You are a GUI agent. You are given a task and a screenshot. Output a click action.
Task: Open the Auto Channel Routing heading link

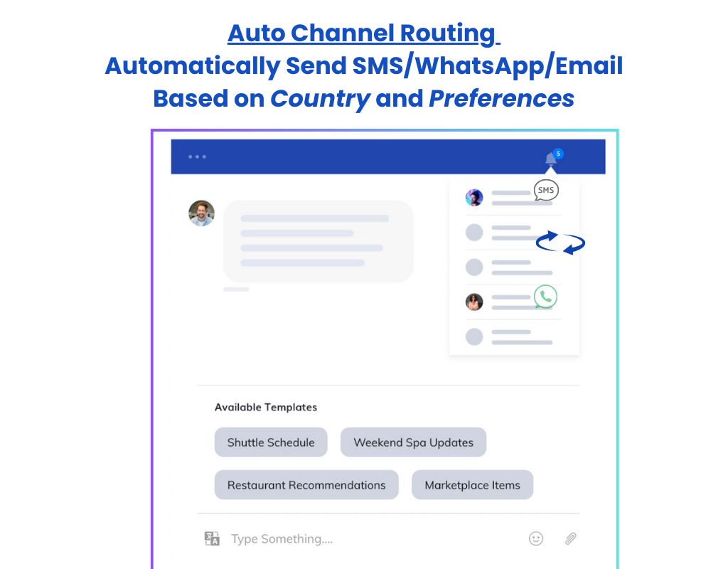[363, 33]
